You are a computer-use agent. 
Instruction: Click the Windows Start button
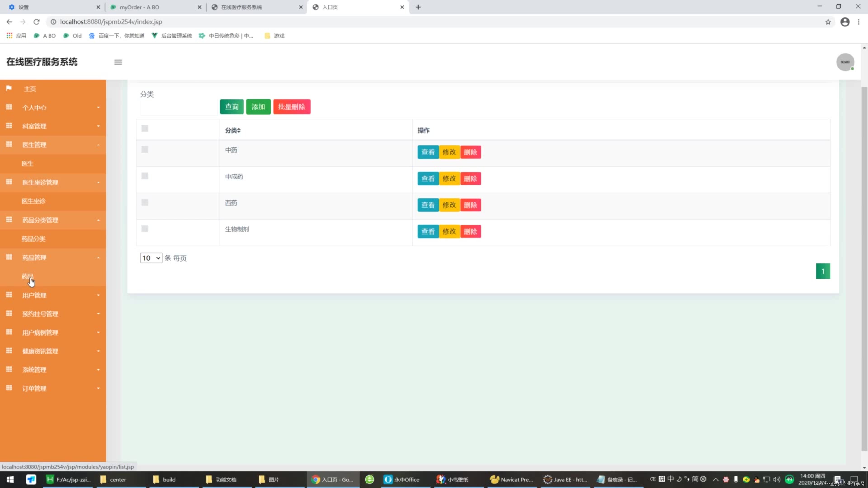point(10,479)
